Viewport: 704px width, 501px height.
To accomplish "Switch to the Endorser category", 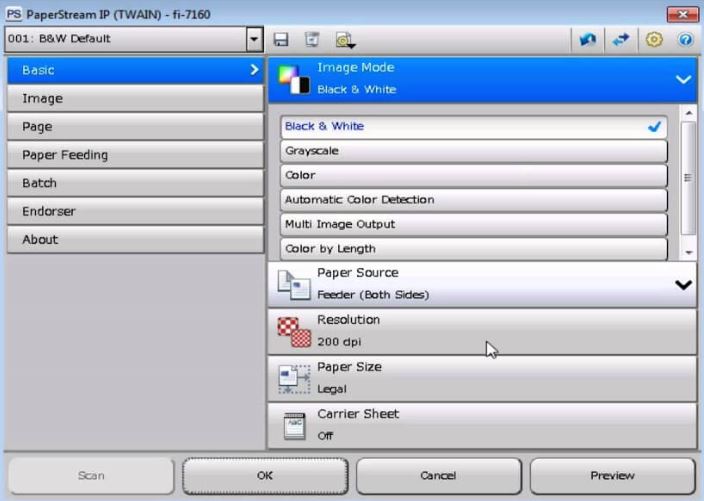I will 135,211.
